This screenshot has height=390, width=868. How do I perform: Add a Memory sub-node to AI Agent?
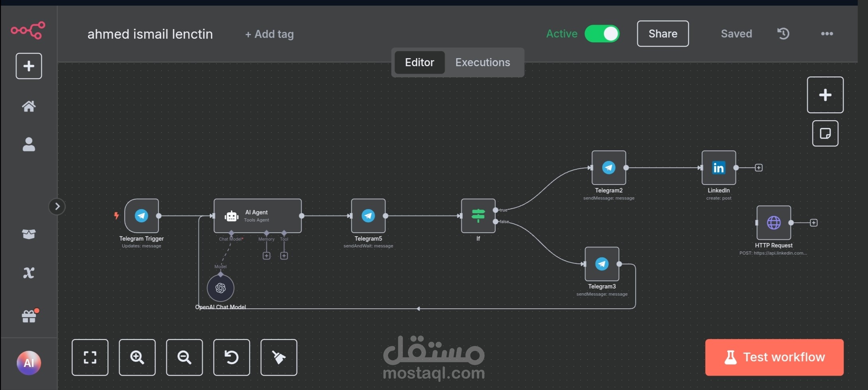(267, 256)
